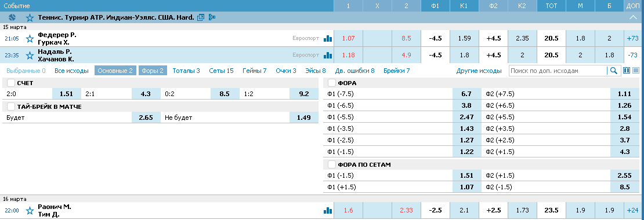Click the search magnifier icon
This screenshot has width=644, height=220.
[x=614, y=71]
